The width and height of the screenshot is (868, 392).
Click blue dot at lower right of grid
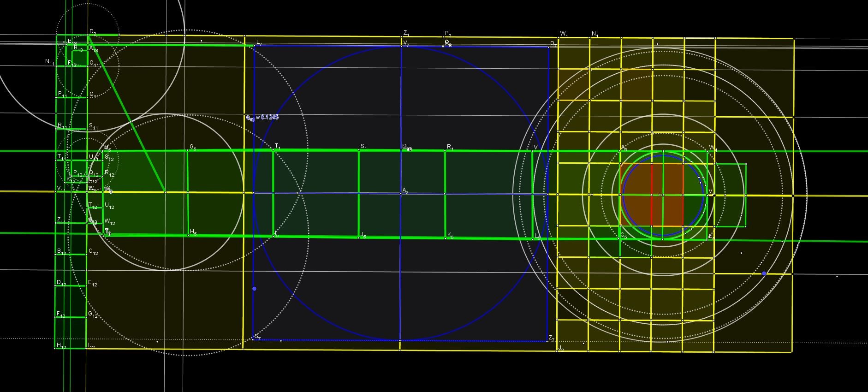[x=764, y=273]
